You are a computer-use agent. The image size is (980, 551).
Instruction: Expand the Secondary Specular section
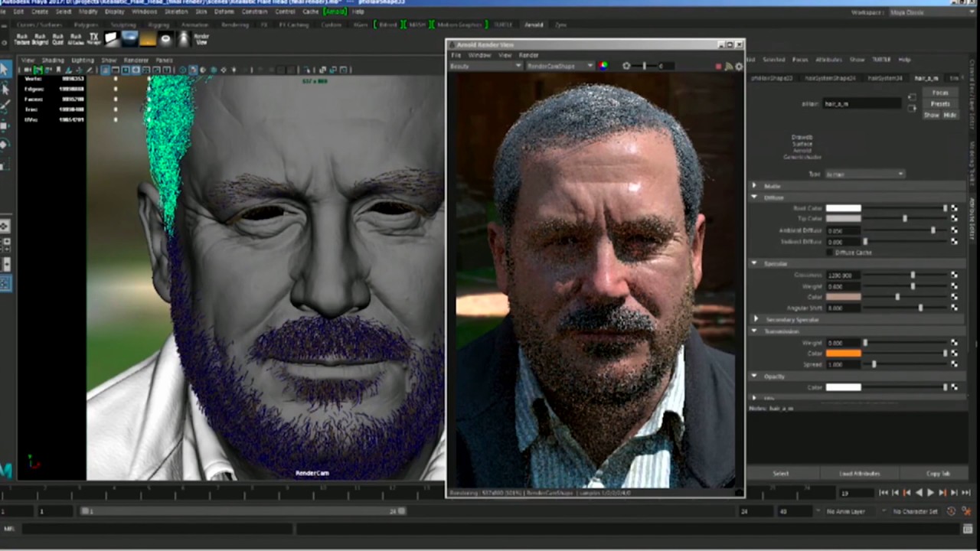point(756,319)
